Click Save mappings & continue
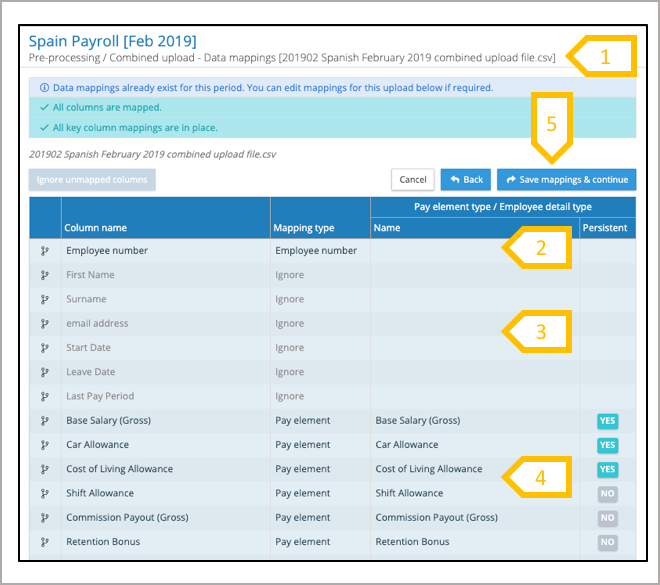The width and height of the screenshot is (660, 585). (566, 180)
